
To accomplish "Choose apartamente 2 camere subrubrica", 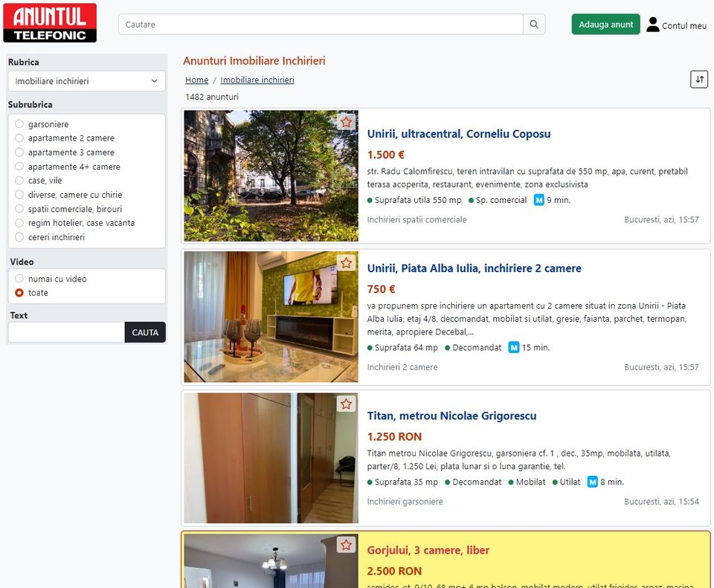I will pos(19,138).
